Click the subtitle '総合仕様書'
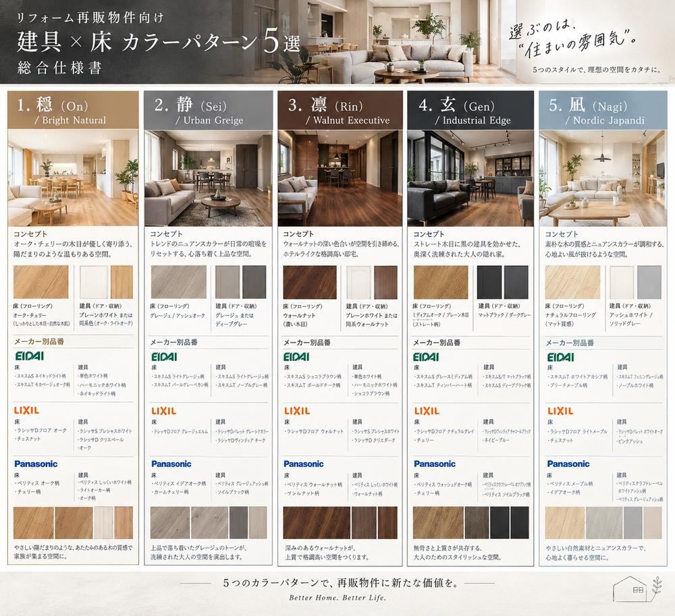 (59, 68)
